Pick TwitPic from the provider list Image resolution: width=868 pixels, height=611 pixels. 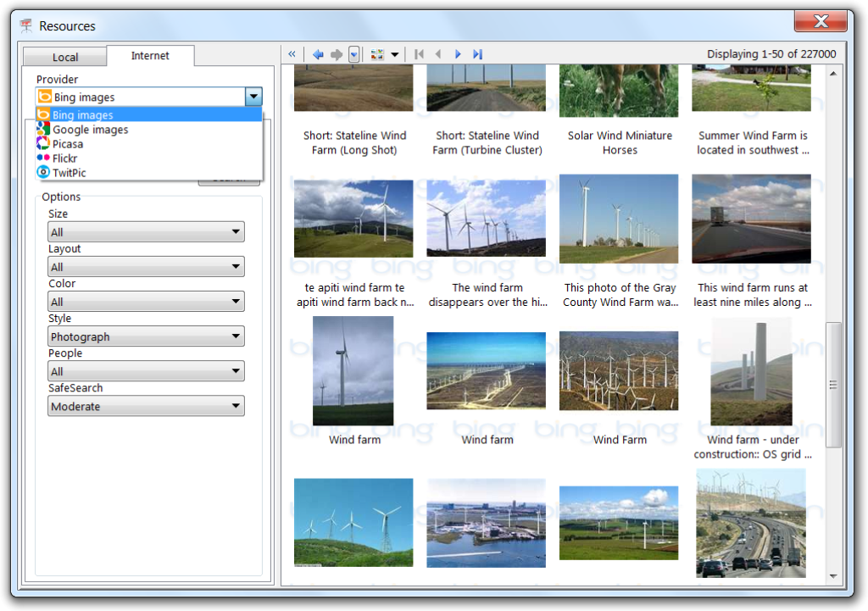click(x=149, y=172)
